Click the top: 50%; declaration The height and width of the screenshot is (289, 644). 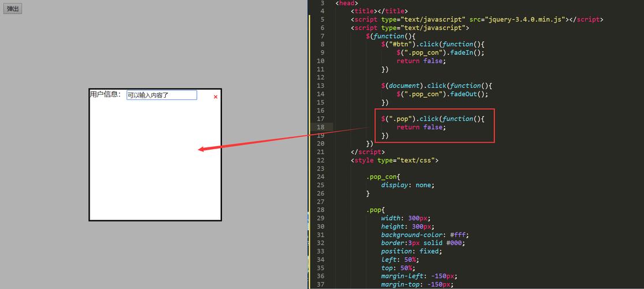pos(399,268)
